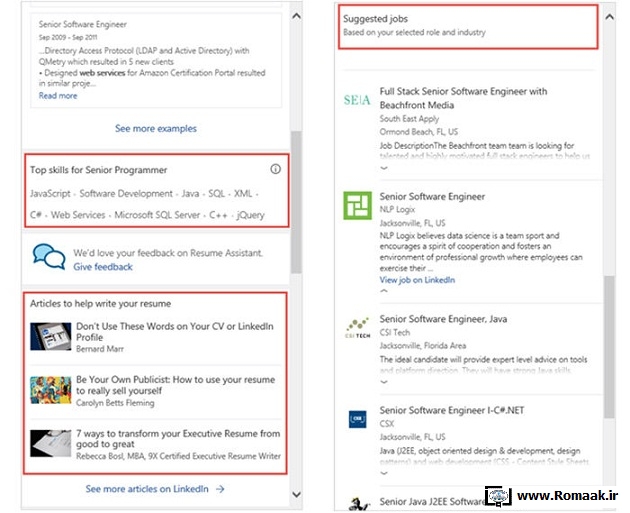
Task: Click Sep 2009 - Sep 2011 date text
Action: (68, 37)
